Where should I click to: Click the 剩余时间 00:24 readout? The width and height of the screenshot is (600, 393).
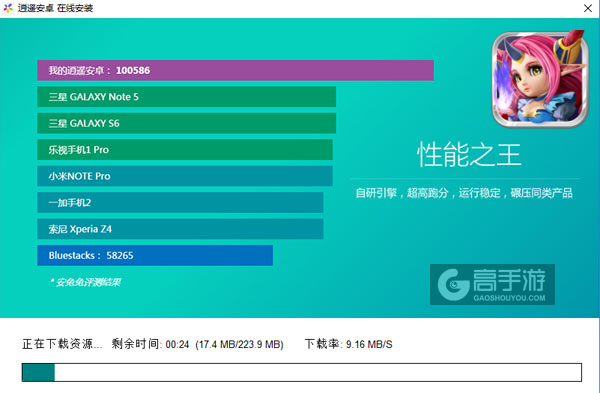click(150, 344)
